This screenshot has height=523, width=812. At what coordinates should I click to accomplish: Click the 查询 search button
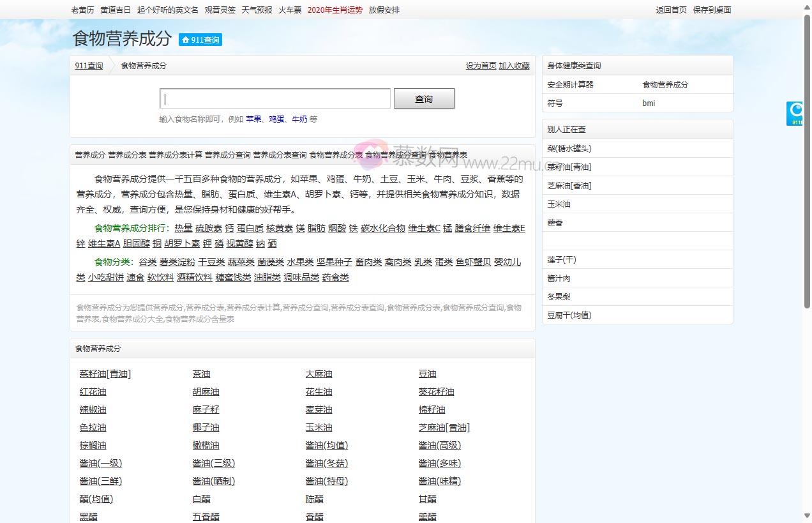pyautogui.click(x=424, y=98)
